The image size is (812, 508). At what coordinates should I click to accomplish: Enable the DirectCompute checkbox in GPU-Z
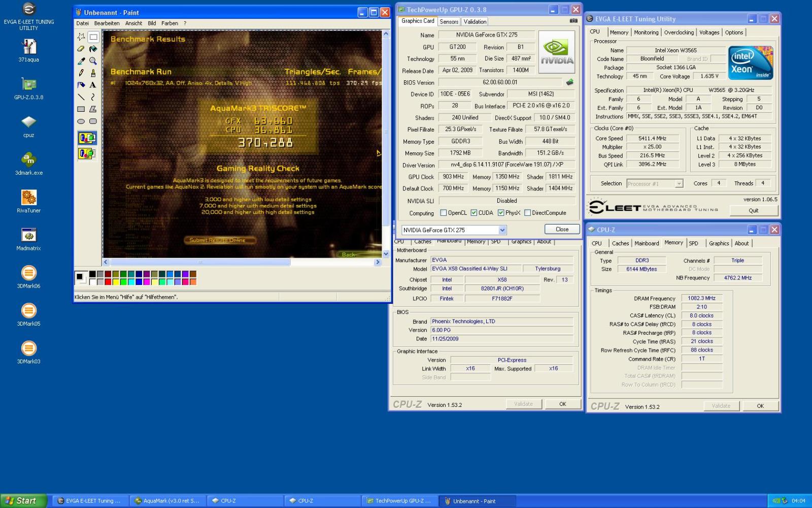(x=527, y=213)
